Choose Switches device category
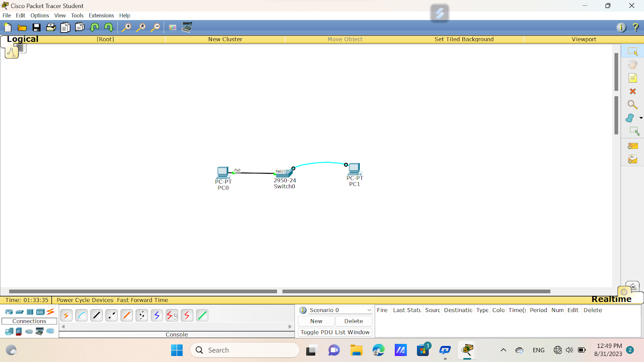 (x=19, y=312)
